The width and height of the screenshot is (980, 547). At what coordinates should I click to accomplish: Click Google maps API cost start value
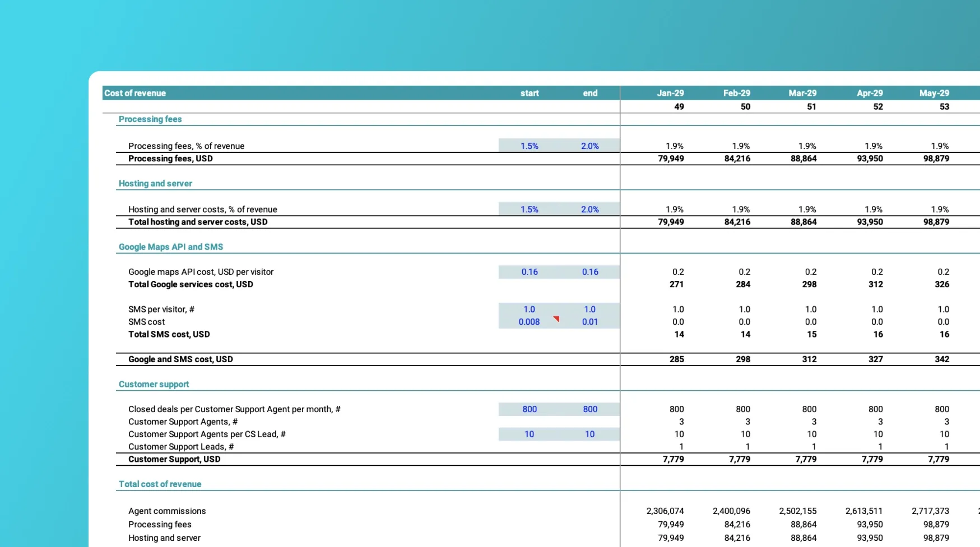tap(529, 272)
